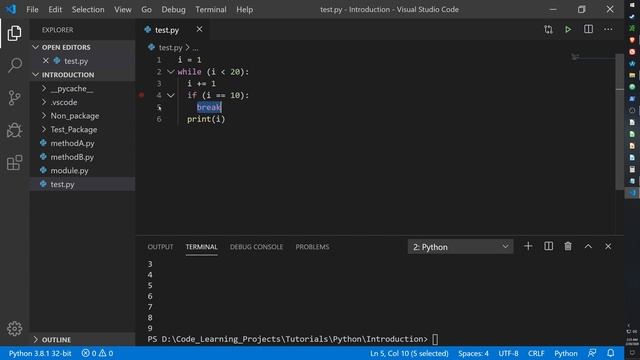640x360 pixels.
Task: Switch to the Debug Console tab
Action: [x=256, y=247]
